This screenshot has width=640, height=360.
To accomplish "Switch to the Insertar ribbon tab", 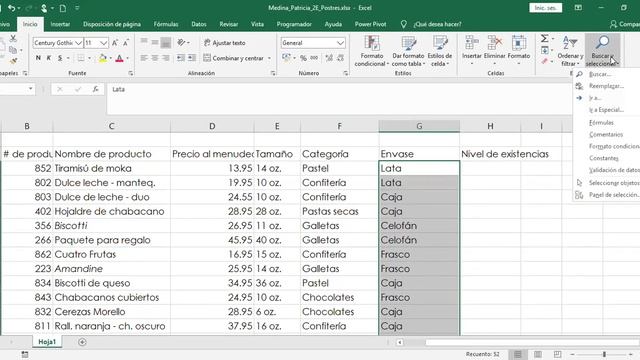I will pos(60,24).
